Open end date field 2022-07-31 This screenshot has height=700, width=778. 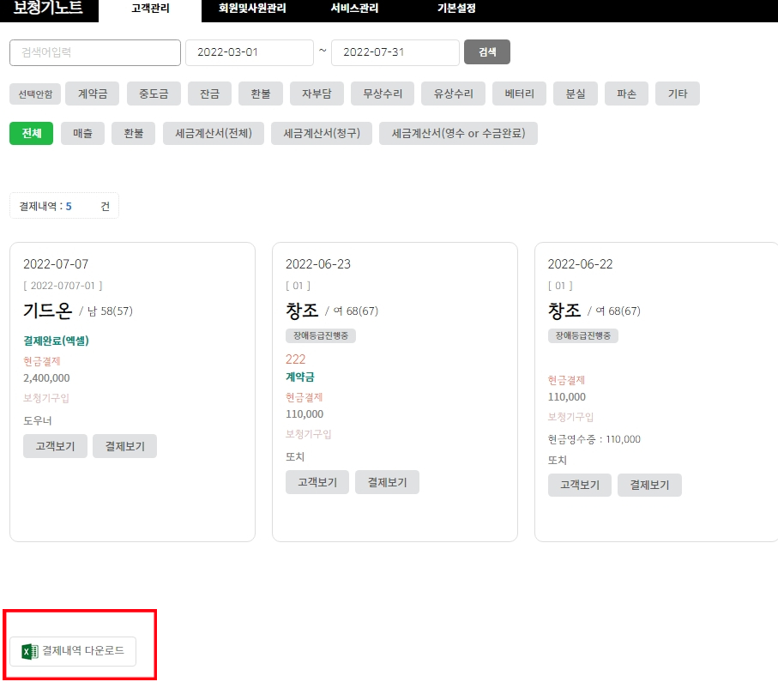(395, 52)
